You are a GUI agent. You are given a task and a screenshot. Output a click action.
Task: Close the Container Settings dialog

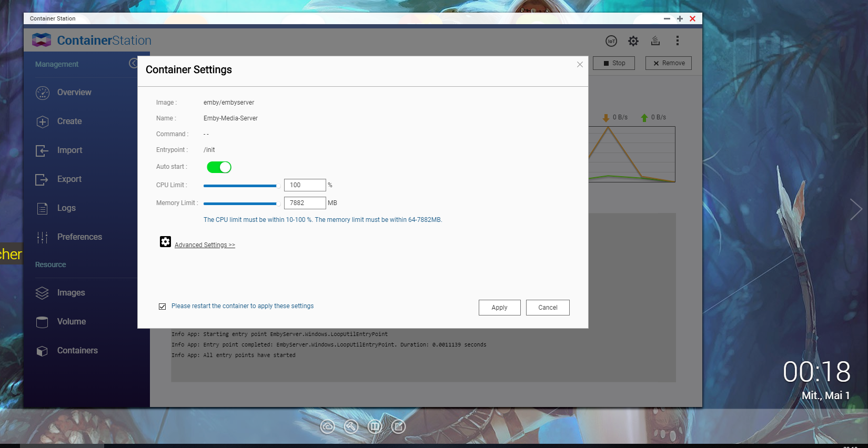[x=580, y=65]
